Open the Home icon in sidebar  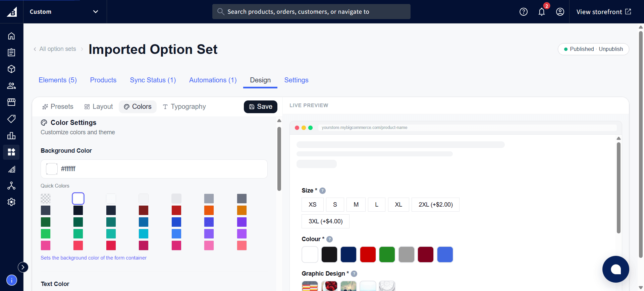pos(11,36)
